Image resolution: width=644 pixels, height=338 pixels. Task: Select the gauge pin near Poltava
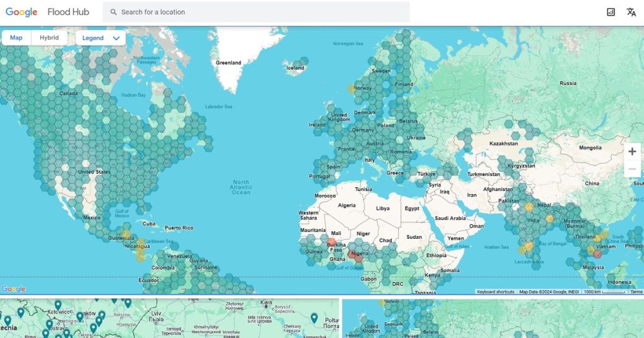click(314, 319)
